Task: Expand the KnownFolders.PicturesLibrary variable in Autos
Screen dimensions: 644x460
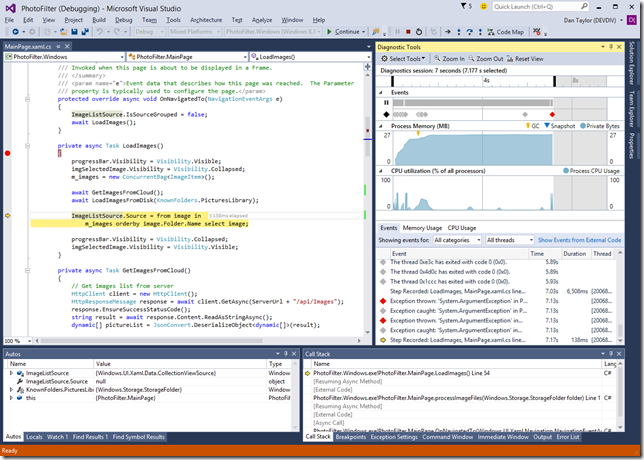Action: 11,389
